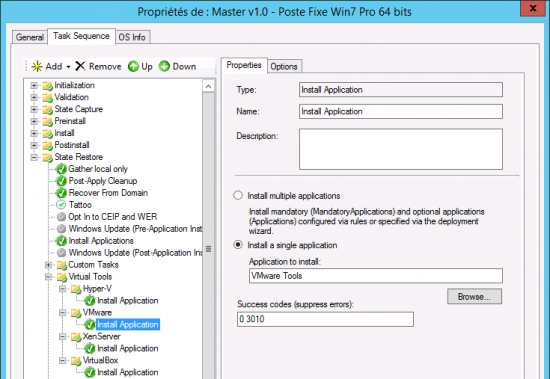The width and height of the screenshot is (550, 379).
Task: Expand the Preinstall group
Action: pos(34,121)
